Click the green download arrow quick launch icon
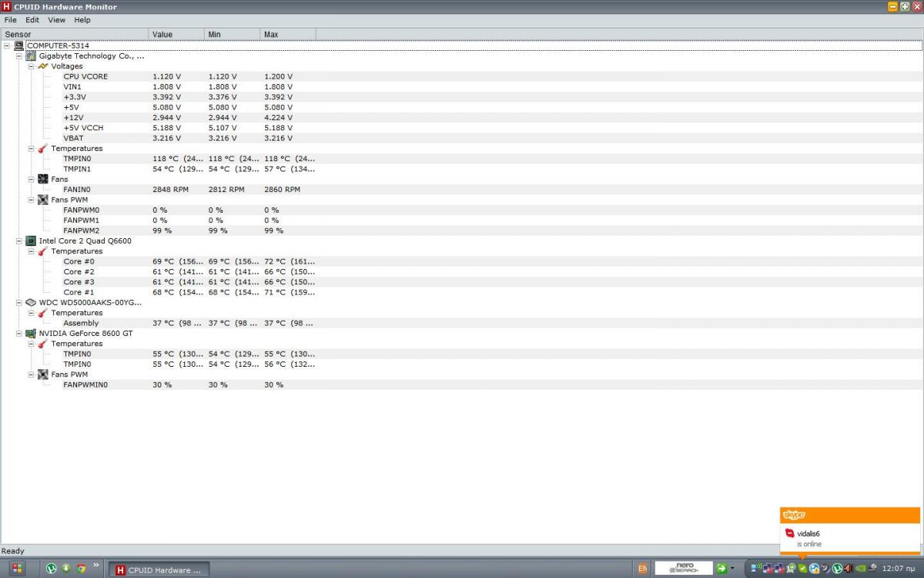The width and height of the screenshot is (924, 578). pos(67,569)
